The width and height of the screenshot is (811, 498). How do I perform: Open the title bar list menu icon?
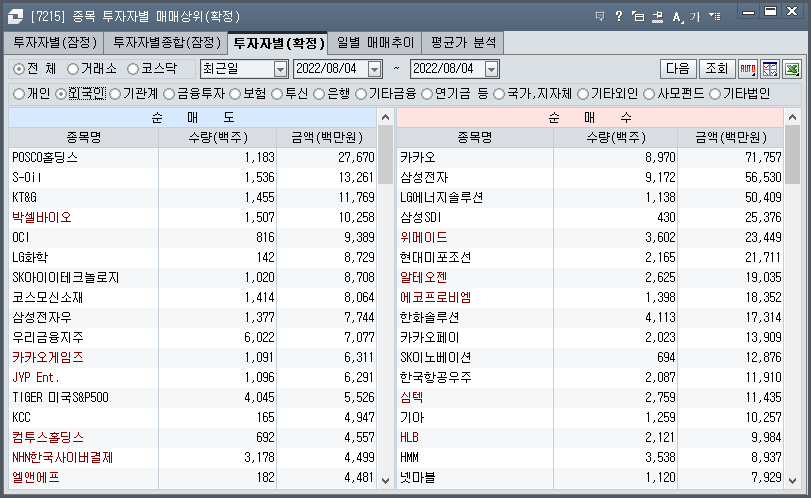click(715, 17)
